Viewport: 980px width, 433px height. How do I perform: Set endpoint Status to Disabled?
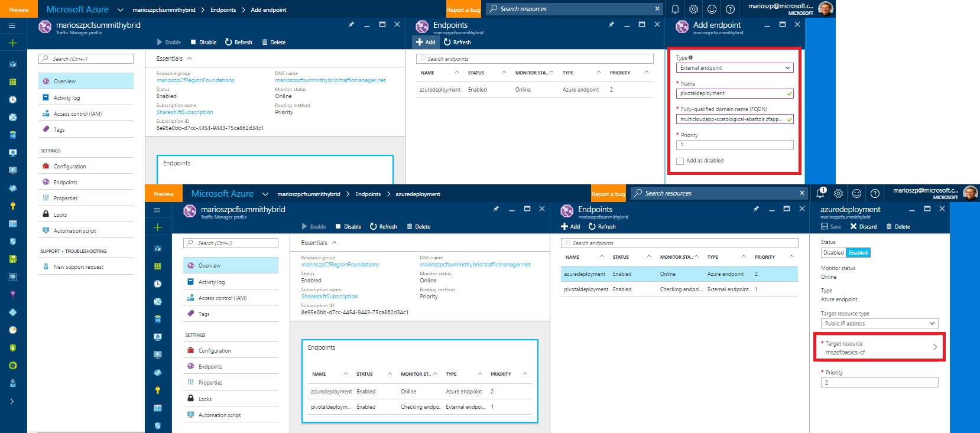click(833, 253)
